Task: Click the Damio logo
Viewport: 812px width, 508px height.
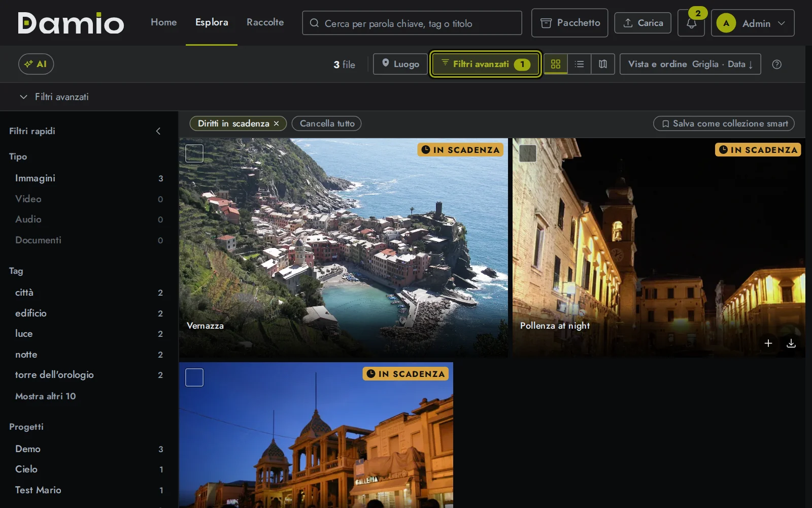Action: pos(71,23)
